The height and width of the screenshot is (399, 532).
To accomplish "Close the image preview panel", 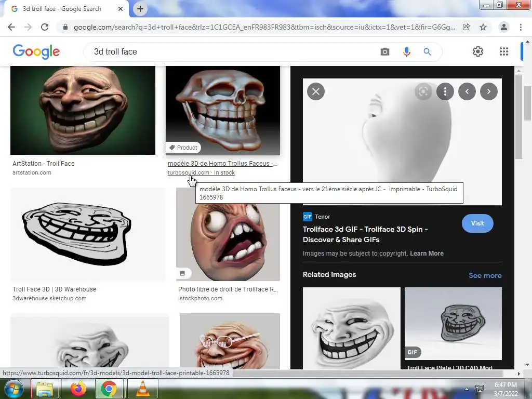I will (315, 91).
